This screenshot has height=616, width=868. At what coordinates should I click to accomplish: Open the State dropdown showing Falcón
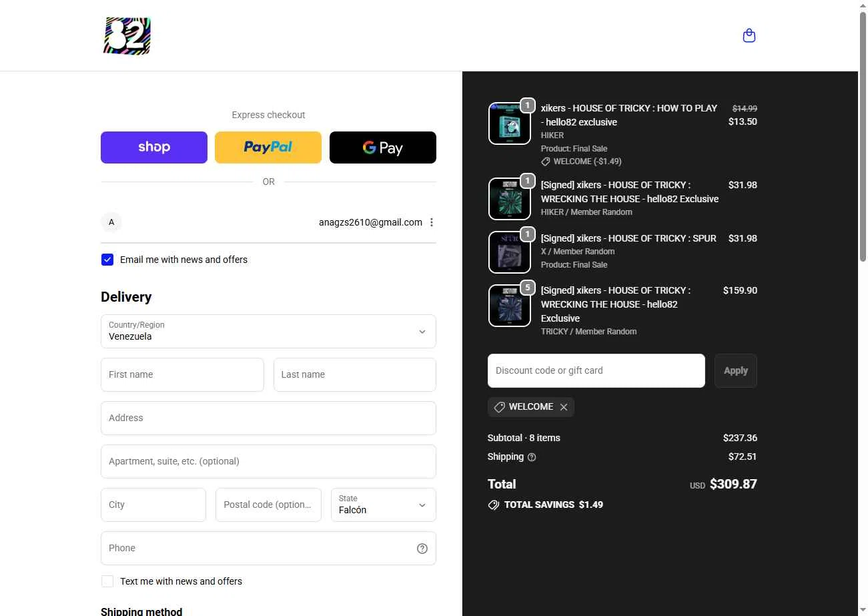(384, 505)
